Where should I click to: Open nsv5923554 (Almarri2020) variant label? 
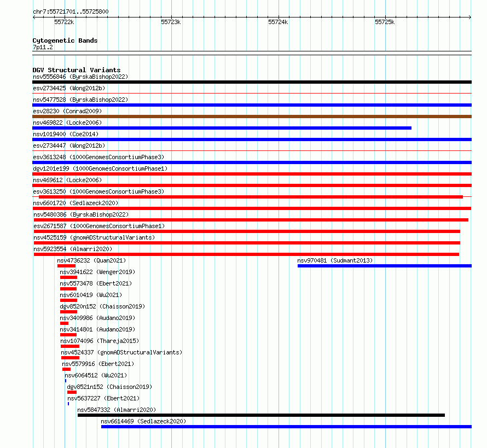point(73,249)
